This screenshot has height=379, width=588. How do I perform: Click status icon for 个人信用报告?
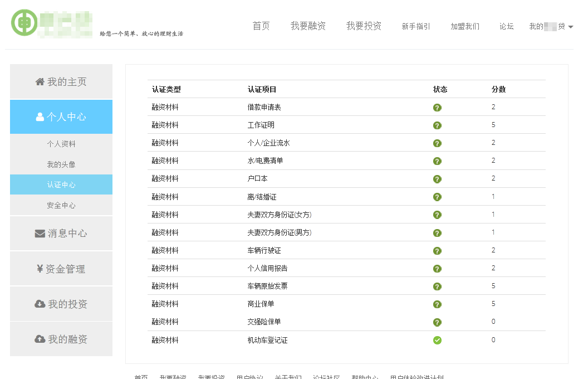[x=437, y=269]
